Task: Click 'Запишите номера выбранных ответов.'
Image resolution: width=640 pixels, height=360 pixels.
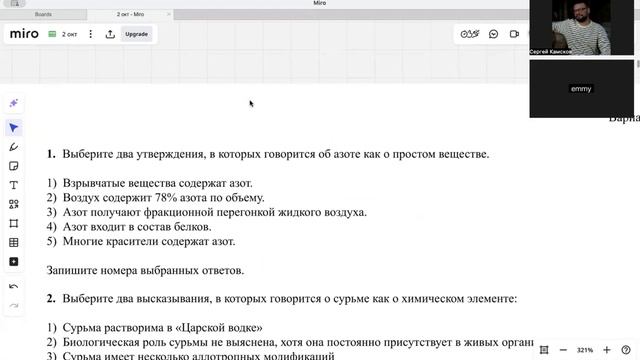Action: coord(145,270)
